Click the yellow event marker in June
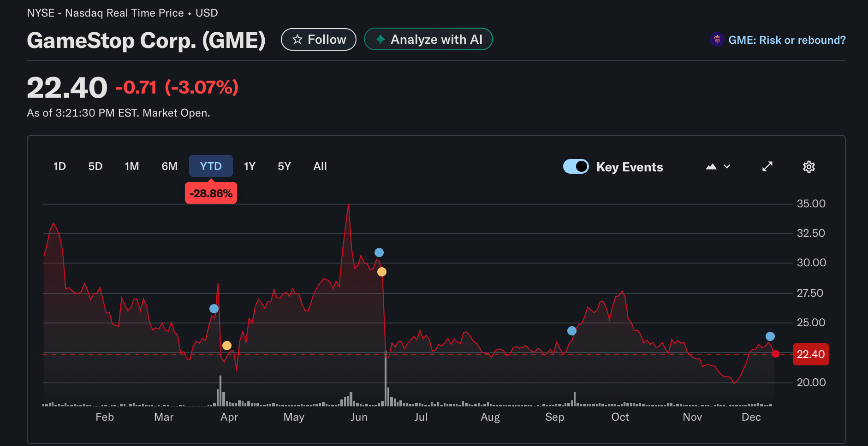Screen dimensions: 868x446 pos(382,272)
